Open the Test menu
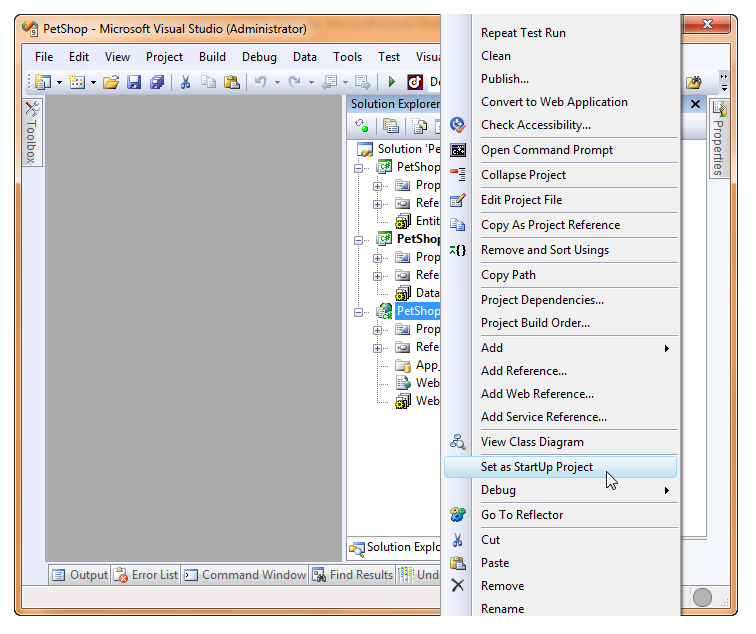 [x=389, y=57]
